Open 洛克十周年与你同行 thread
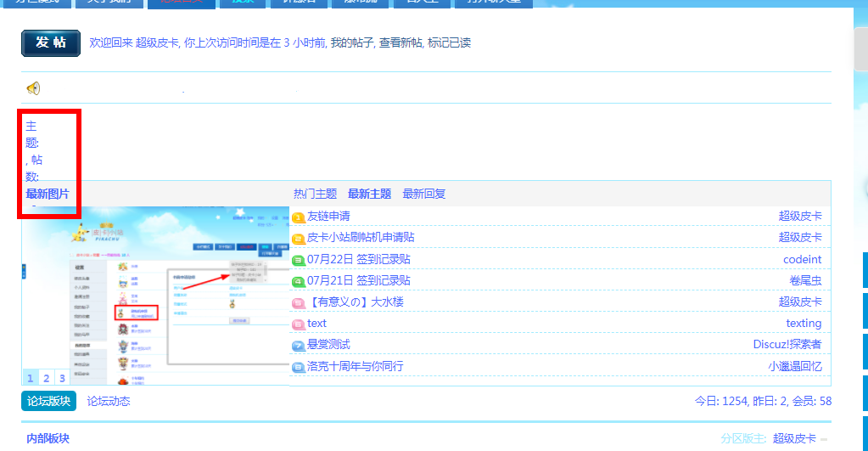 355,366
